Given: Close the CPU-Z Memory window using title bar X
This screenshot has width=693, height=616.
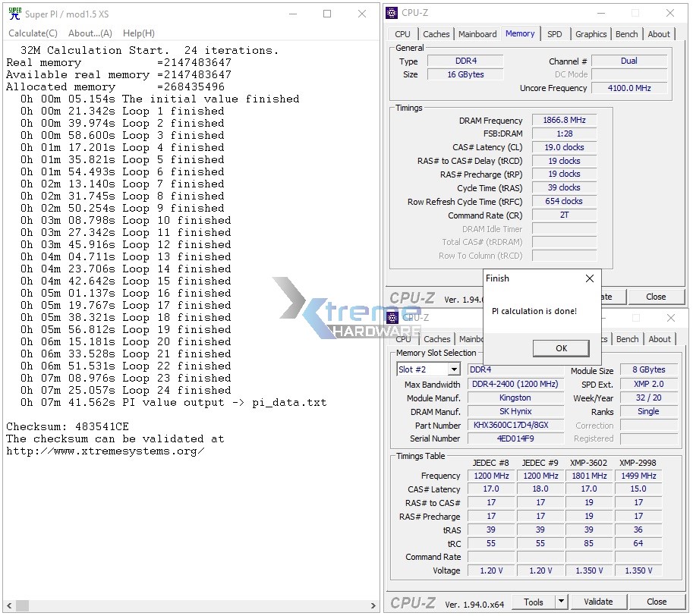Looking at the screenshot, I should click(670, 13).
